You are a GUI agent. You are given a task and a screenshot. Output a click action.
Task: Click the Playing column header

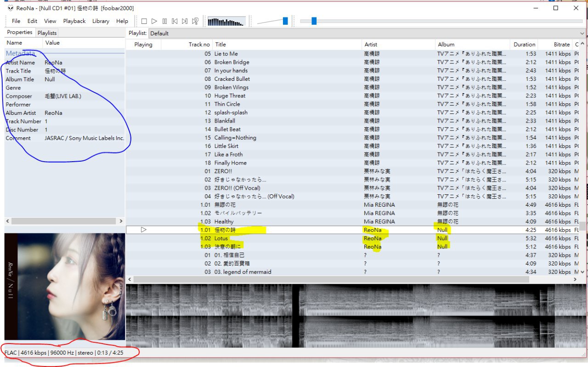point(144,45)
